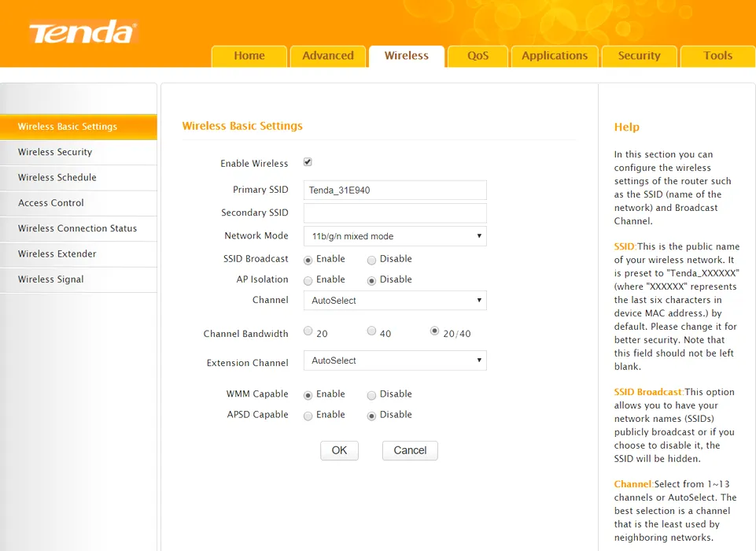
Task: Switch to the Advanced tab
Action: (328, 56)
